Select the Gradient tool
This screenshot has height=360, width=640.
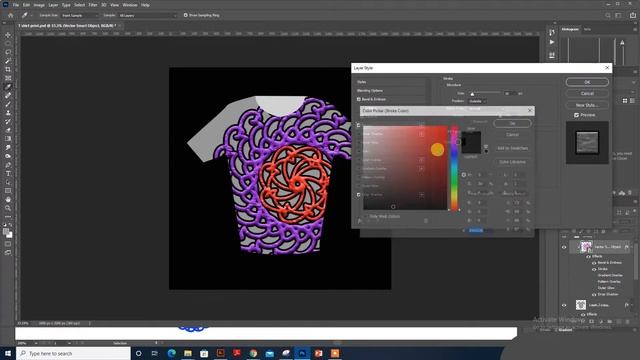point(8,139)
